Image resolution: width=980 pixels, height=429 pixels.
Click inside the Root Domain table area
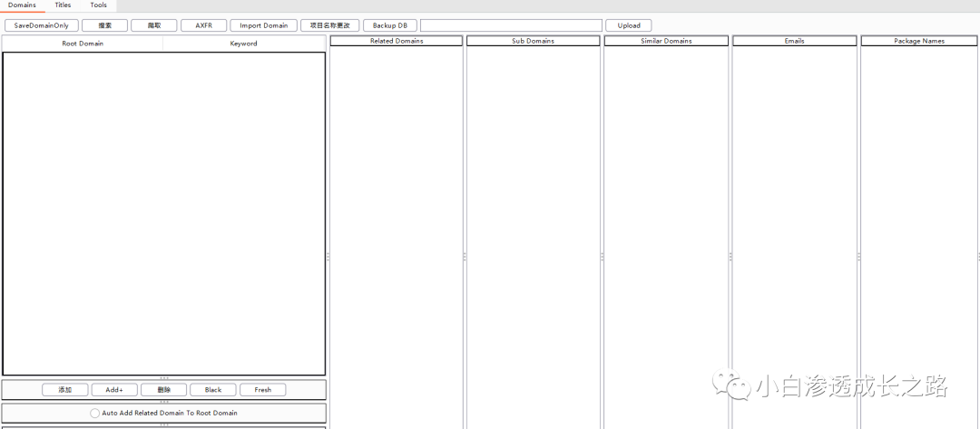click(163, 213)
